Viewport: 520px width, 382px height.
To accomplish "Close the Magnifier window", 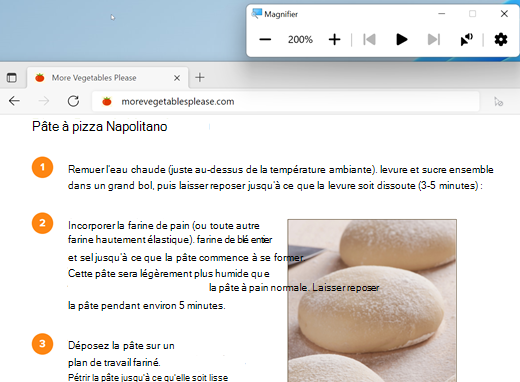I will point(504,14).
